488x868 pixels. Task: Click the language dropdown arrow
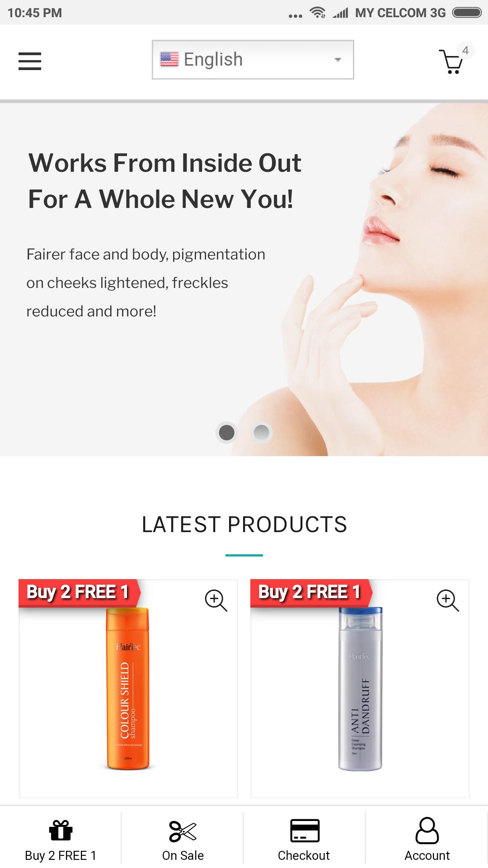338,60
